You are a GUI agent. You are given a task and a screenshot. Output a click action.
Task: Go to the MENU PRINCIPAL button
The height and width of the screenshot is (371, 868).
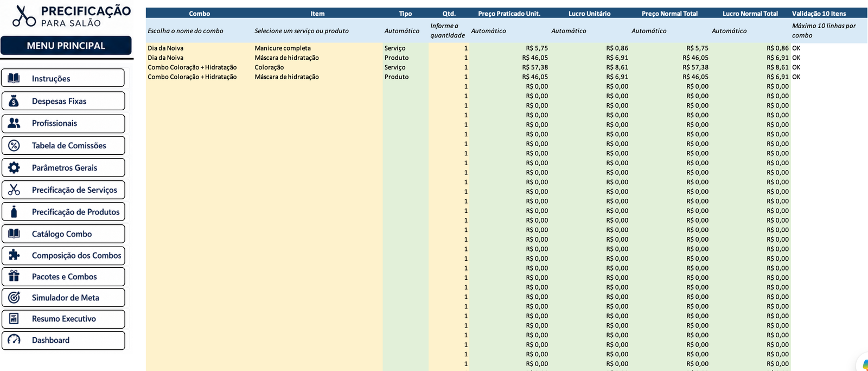[66, 46]
